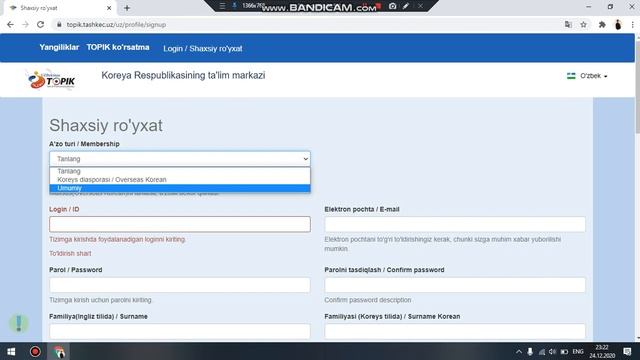Click the 'To'ldirish shart' validation message
The height and width of the screenshot is (360, 640).
(x=70, y=253)
